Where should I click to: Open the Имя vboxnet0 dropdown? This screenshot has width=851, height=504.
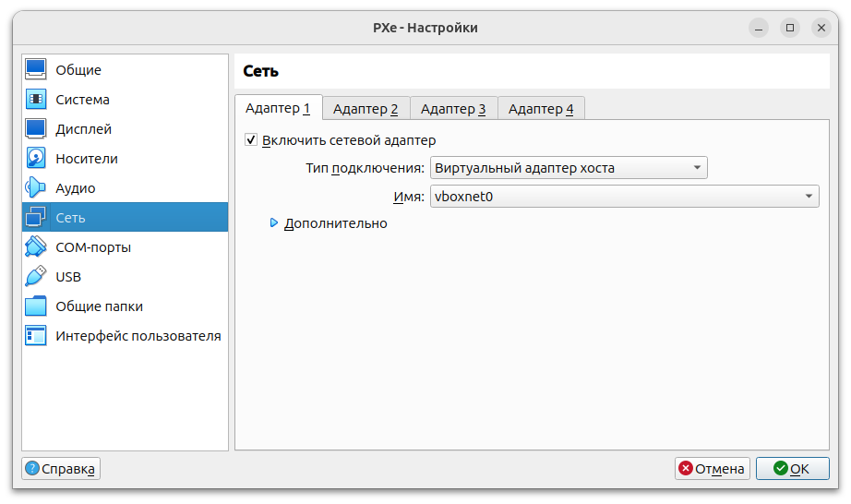point(624,196)
